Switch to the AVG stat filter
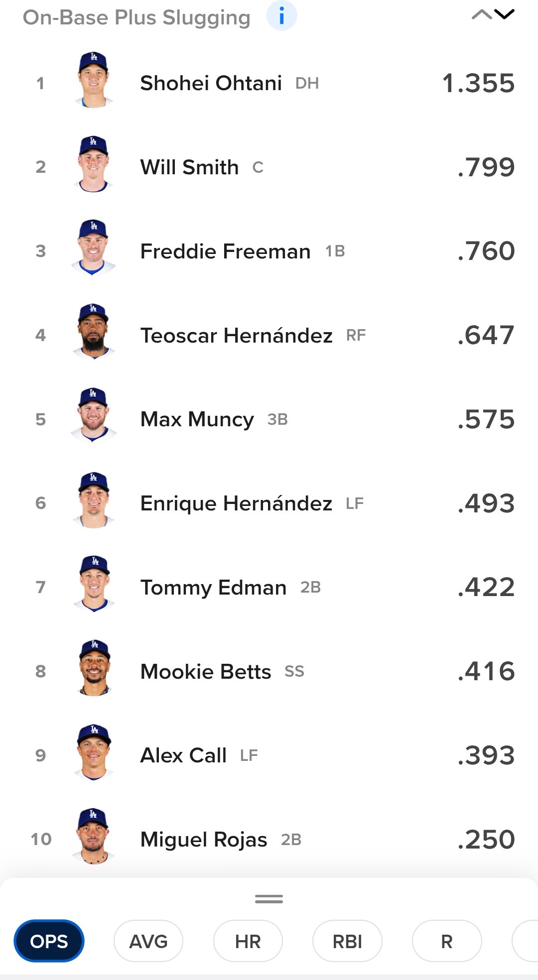This screenshot has width=538, height=980. (148, 941)
